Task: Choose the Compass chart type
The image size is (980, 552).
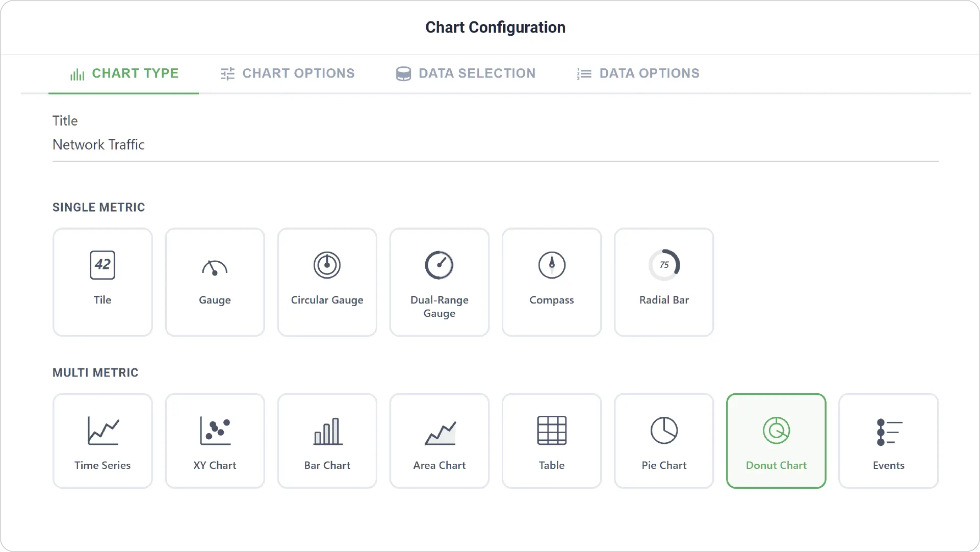Action: click(552, 282)
